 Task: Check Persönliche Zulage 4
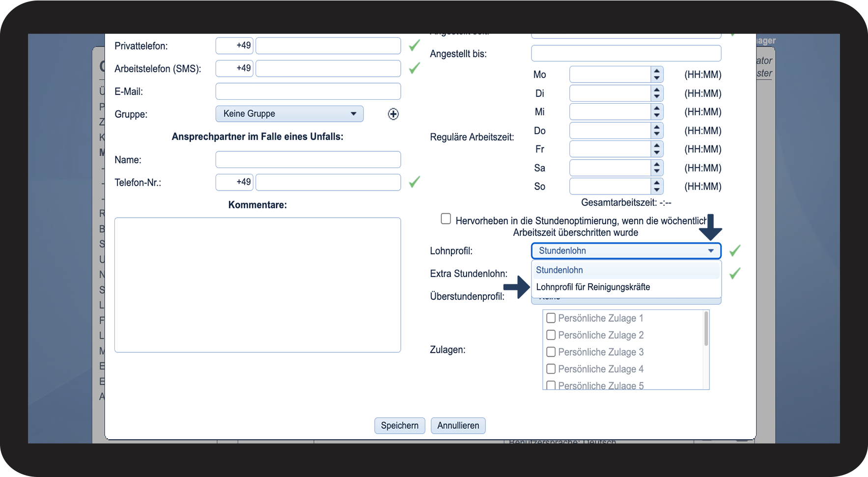551,368
